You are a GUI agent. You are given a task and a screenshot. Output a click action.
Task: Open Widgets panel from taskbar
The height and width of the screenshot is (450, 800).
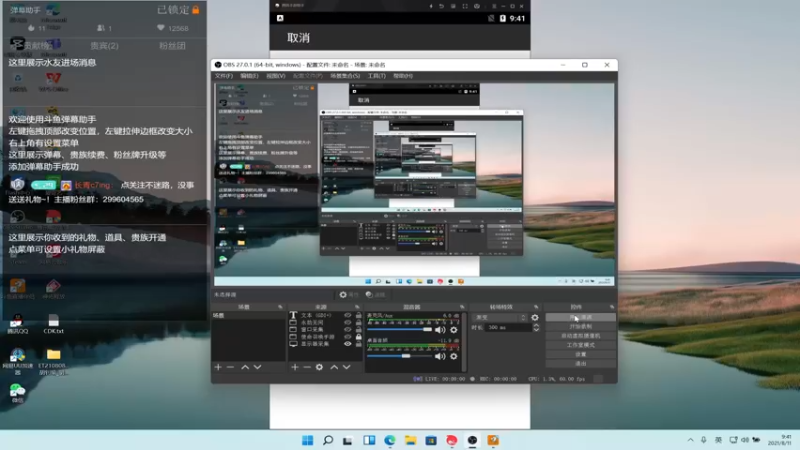tap(369, 440)
